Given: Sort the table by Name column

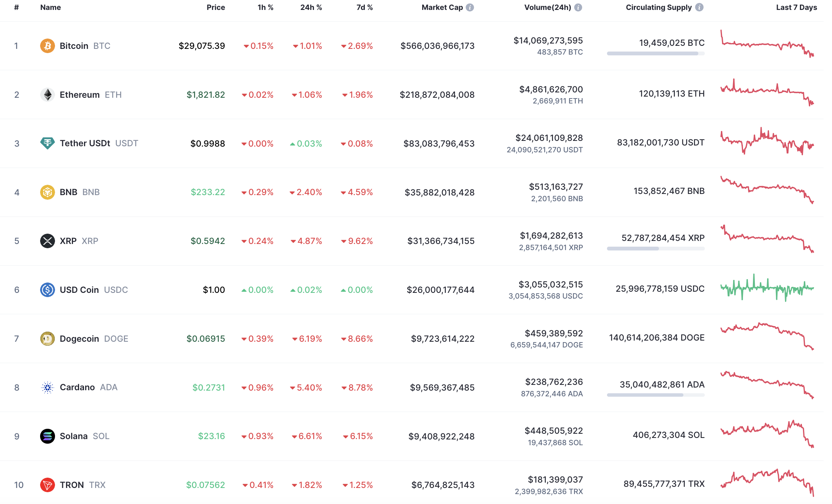Looking at the screenshot, I should point(50,7).
